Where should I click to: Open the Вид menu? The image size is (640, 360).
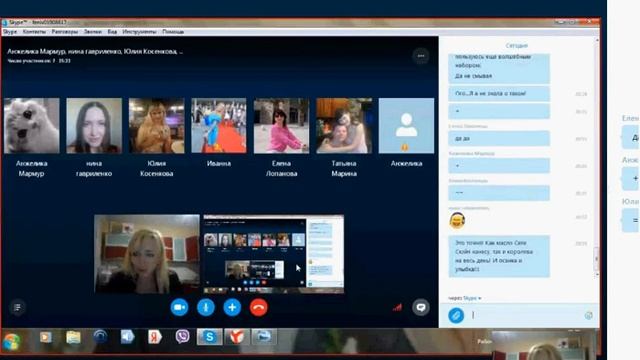[x=112, y=31]
